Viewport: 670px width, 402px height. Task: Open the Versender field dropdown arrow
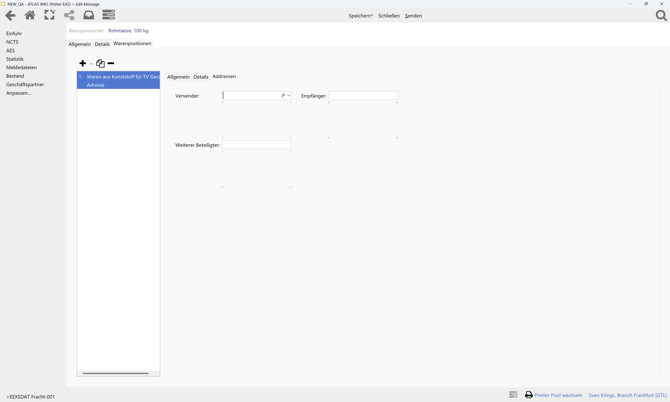point(289,96)
